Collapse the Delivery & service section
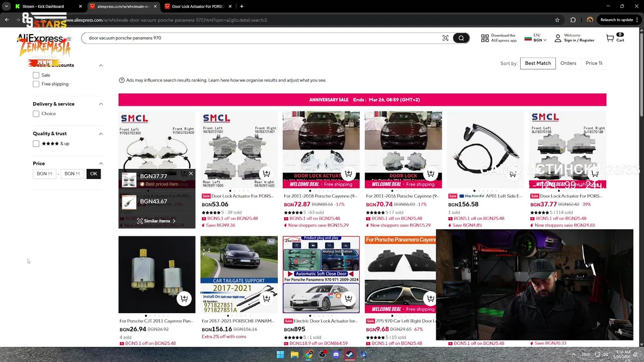The width and height of the screenshot is (644, 362). (x=101, y=104)
